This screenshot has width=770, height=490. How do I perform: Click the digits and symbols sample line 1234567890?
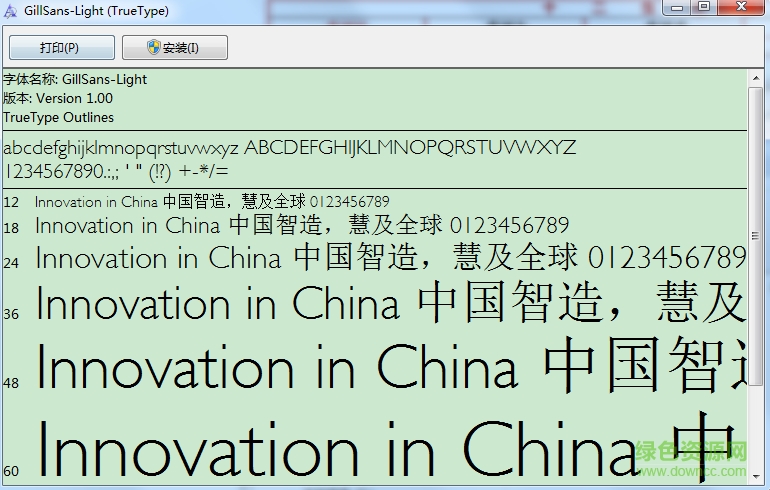coord(116,172)
